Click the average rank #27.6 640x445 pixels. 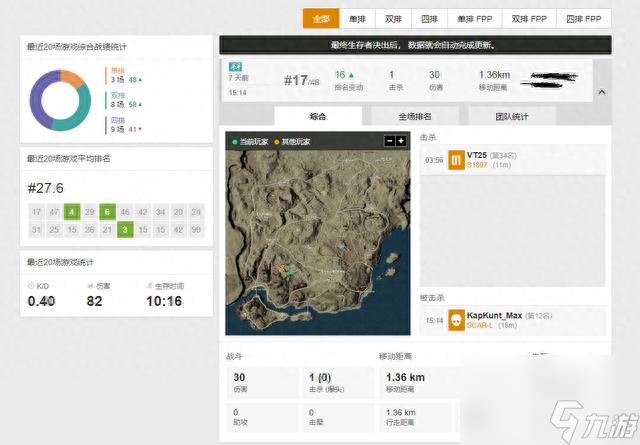pyautogui.click(x=46, y=188)
